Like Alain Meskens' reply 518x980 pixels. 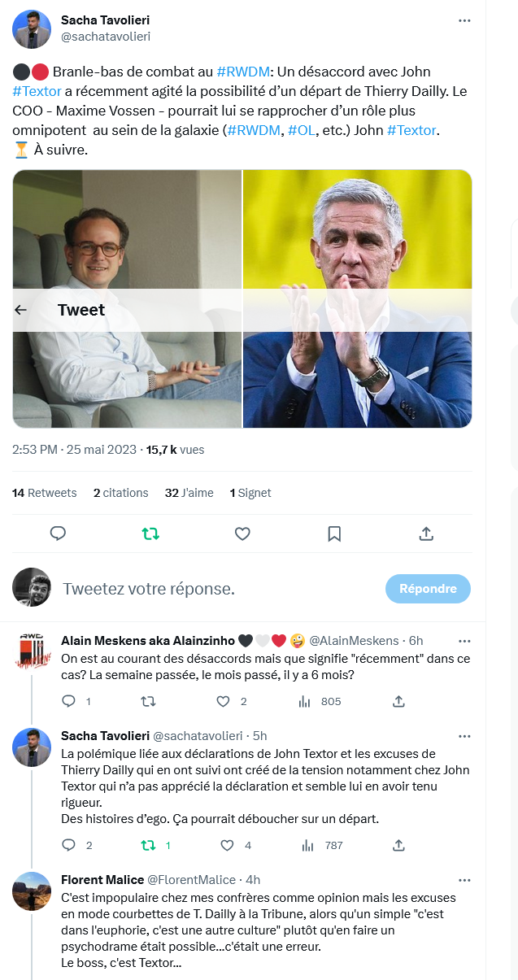pos(224,701)
